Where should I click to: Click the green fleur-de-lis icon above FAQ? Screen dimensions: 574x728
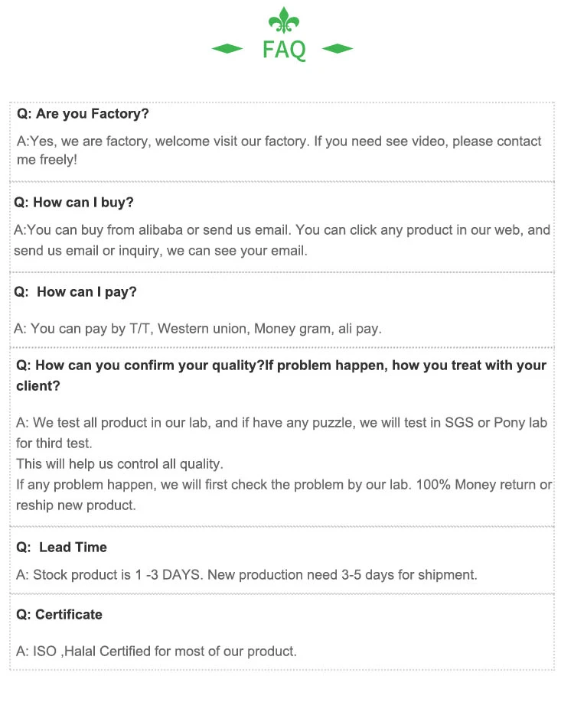coord(284,21)
